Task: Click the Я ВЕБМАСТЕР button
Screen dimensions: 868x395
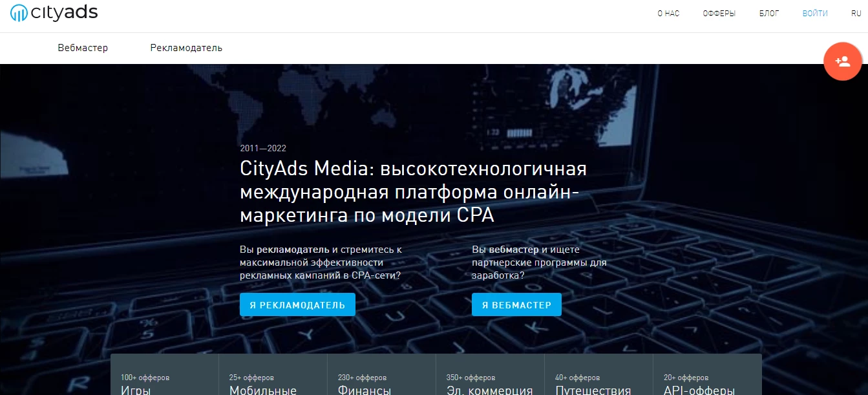Action: (516, 304)
